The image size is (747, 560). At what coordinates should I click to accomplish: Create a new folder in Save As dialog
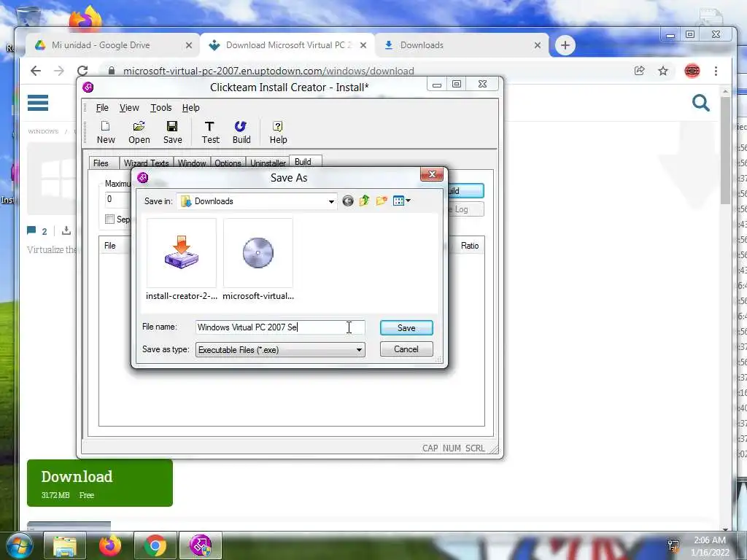pos(381,201)
